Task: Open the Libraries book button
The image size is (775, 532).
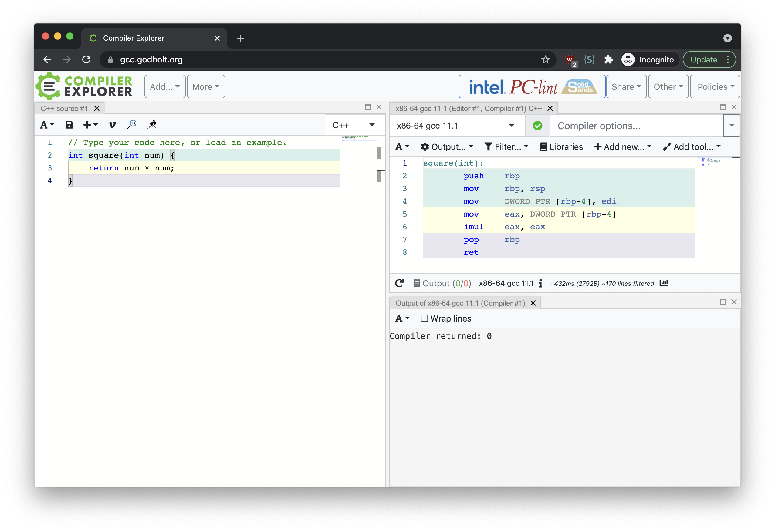Action: tap(561, 147)
